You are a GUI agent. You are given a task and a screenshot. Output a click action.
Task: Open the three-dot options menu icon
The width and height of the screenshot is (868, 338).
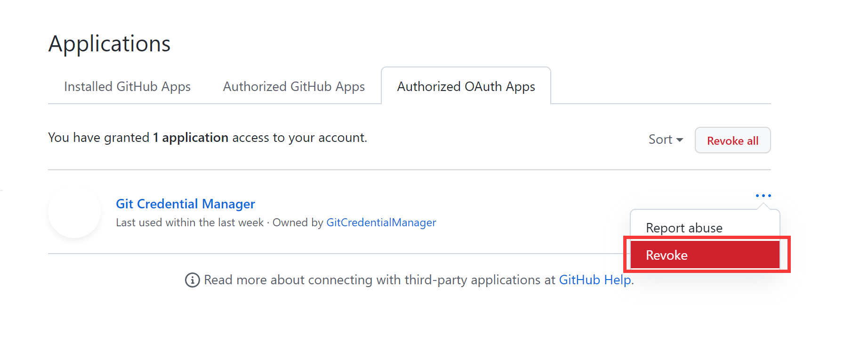763,196
